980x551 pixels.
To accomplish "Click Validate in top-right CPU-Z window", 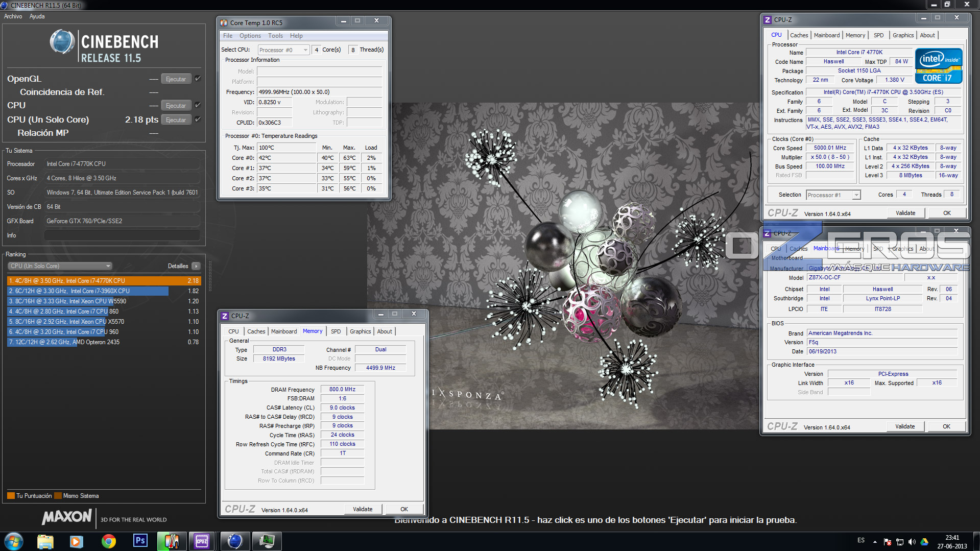I will [x=905, y=213].
